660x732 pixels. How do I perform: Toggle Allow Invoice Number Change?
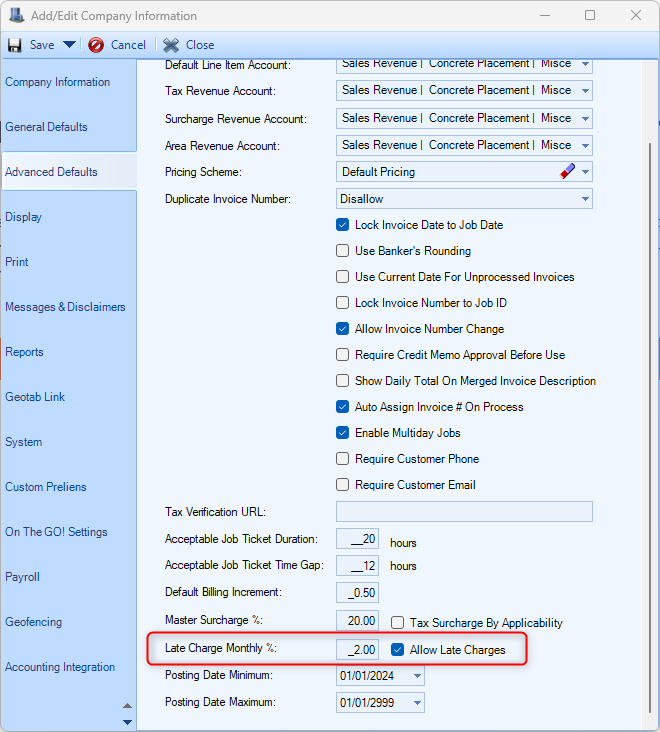pyautogui.click(x=343, y=329)
